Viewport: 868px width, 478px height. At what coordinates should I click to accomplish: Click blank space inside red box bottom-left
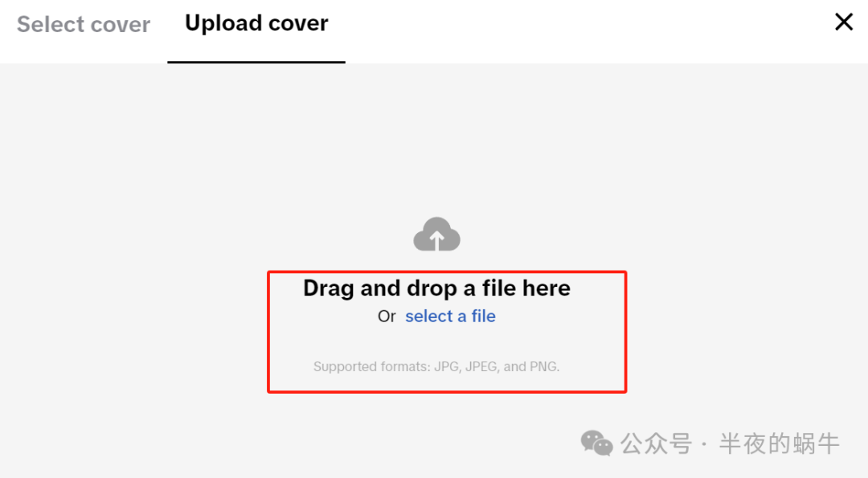tap(291, 376)
